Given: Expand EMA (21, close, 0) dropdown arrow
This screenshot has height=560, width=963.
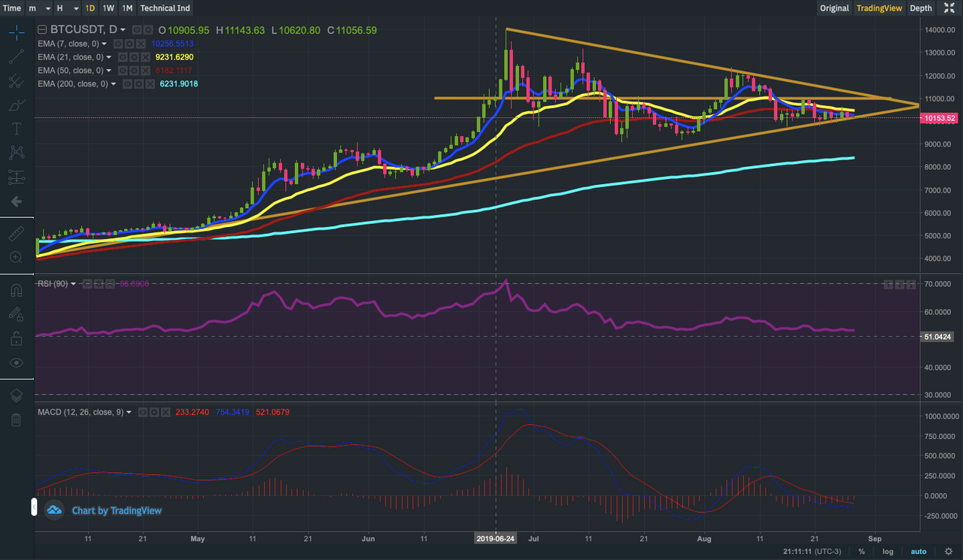Looking at the screenshot, I should click(x=108, y=57).
